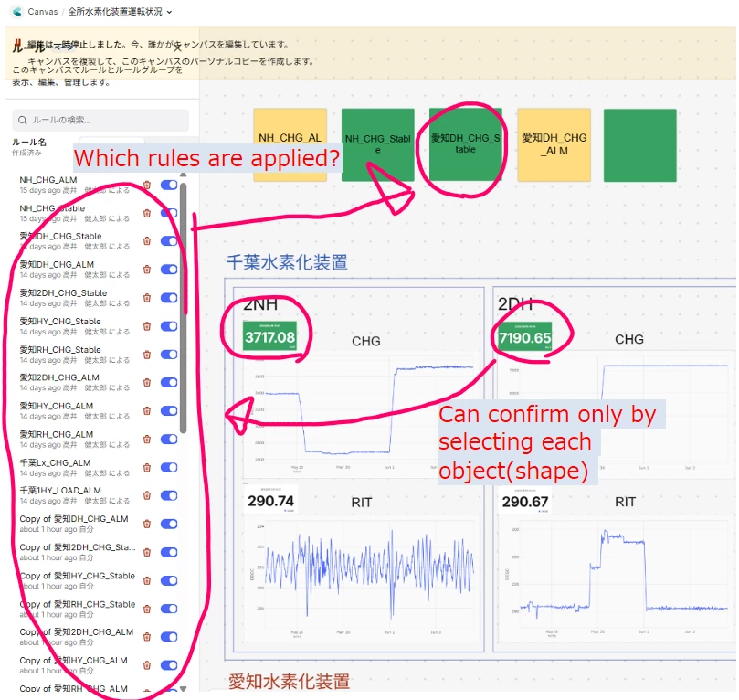
Task: Toggle the Copy of 愛知RH_CHG_Stable switch
Action: click(x=169, y=609)
